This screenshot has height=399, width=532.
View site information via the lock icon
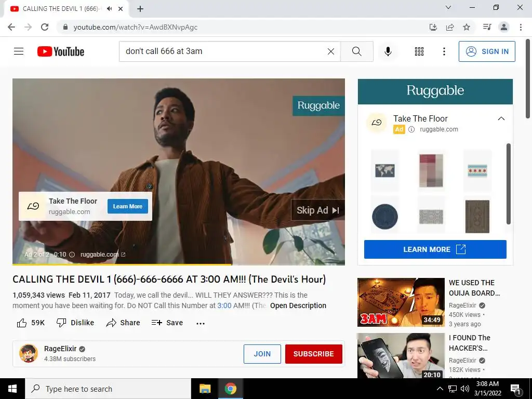pos(65,27)
